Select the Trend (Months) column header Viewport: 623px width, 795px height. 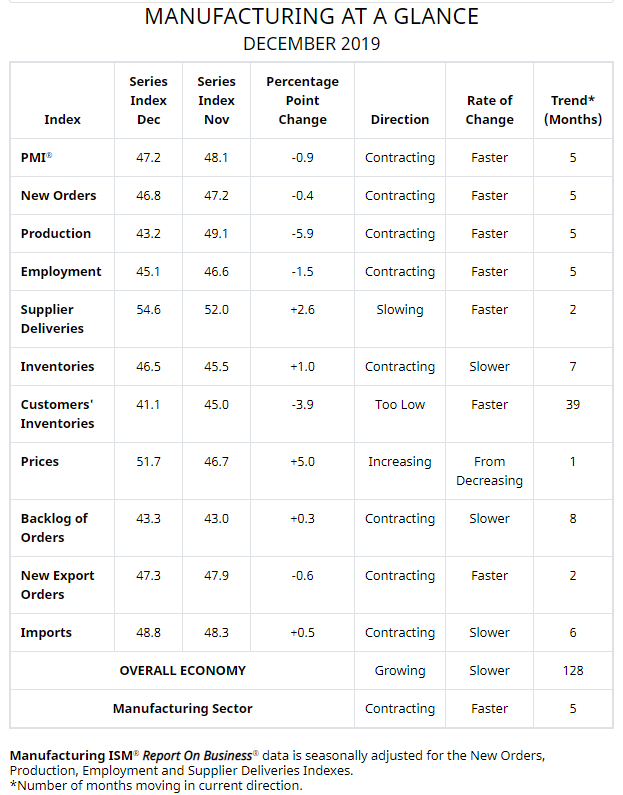pos(573,109)
